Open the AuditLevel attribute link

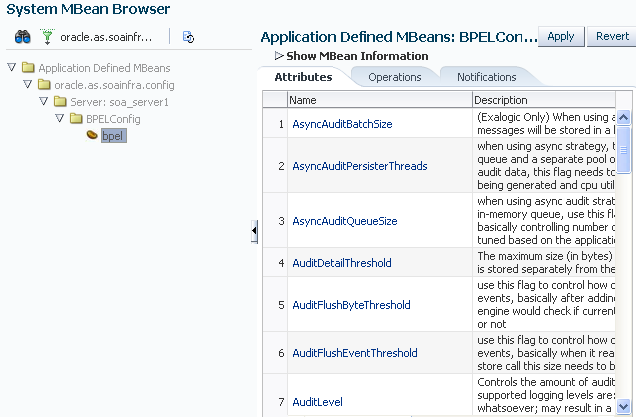pos(317,402)
